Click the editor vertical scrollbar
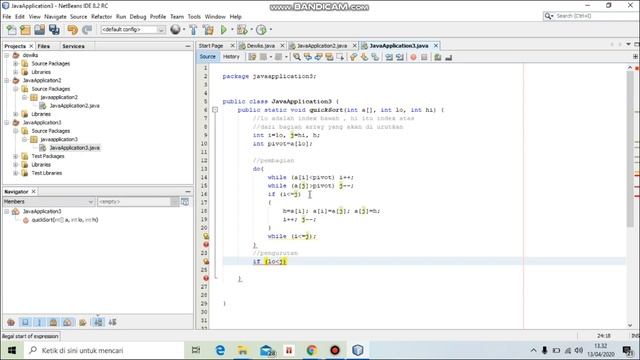Screen dimensions: 640x360 pyautogui.click(x=630, y=149)
